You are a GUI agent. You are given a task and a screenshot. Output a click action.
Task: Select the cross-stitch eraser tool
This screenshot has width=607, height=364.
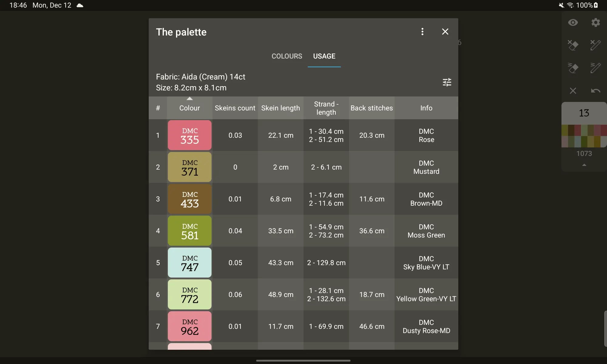573,45
